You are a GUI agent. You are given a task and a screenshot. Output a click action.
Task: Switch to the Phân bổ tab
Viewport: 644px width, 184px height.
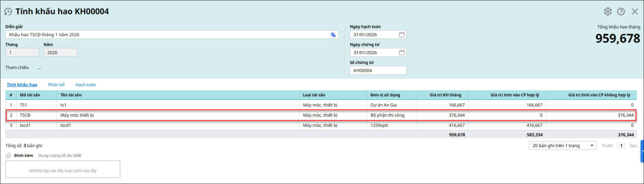[x=56, y=85]
